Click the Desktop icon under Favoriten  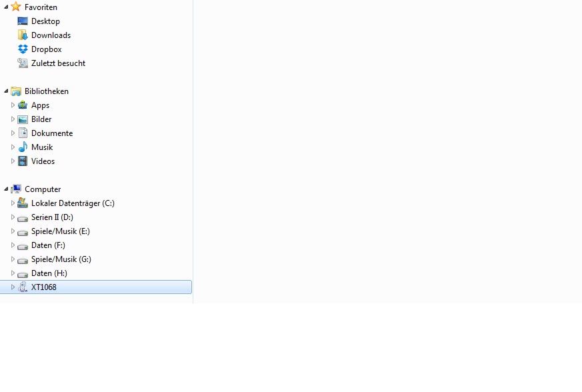coord(23,21)
